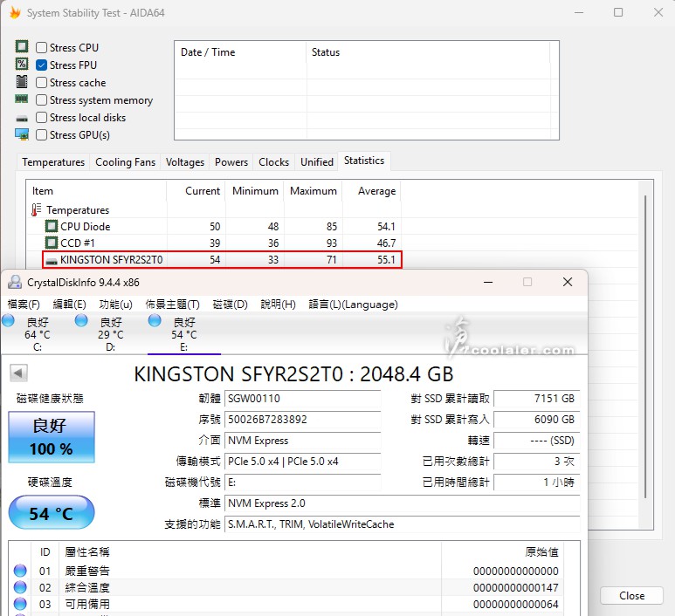Click the serial number field 50026B7283892

(x=303, y=420)
